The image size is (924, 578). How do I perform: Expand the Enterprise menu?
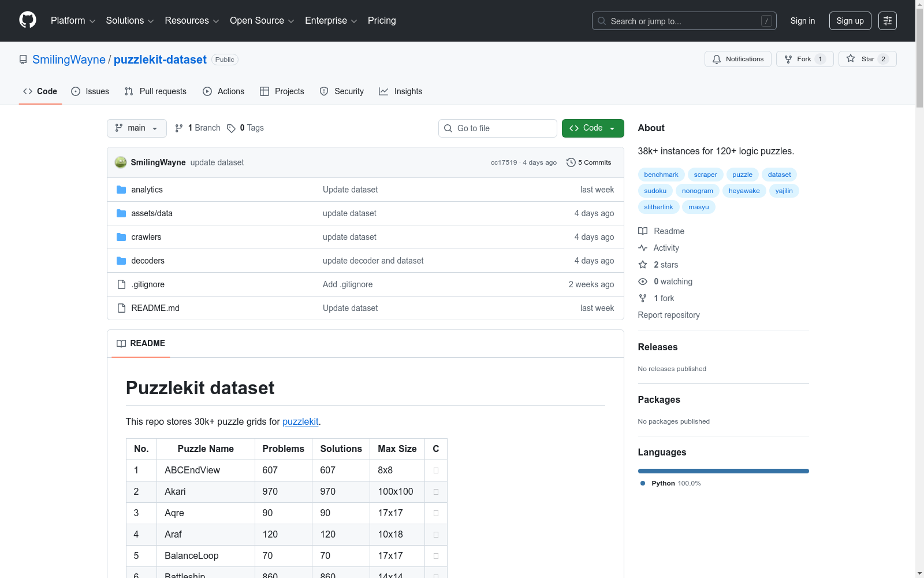[x=331, y=21]
